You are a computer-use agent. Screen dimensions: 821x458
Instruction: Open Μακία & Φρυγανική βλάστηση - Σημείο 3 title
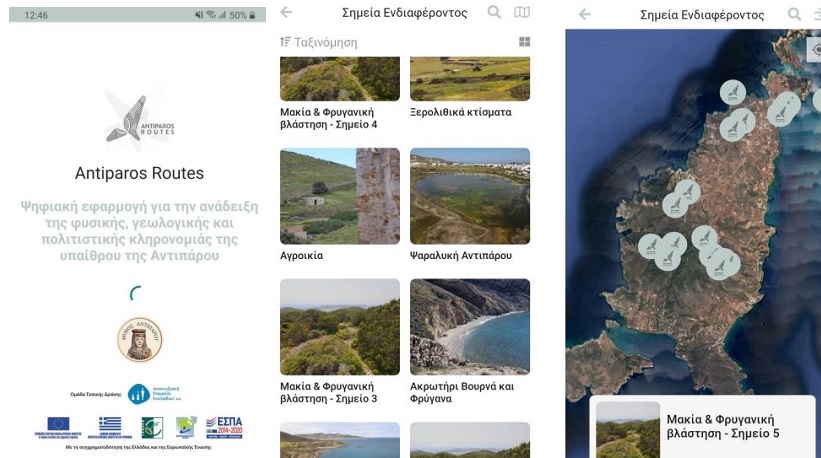pos(328,392)
